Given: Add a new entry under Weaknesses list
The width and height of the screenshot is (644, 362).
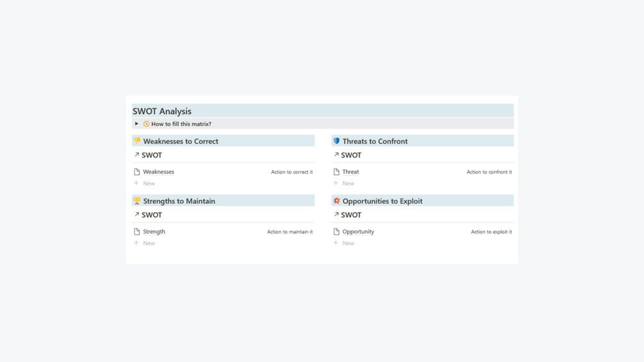Looking at the screenshot, I should 148,183.
